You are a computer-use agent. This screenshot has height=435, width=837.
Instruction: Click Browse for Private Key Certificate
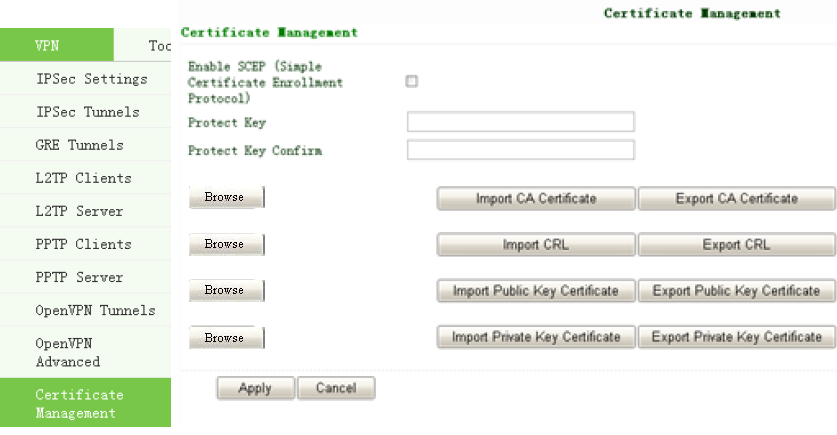point(225,338)
